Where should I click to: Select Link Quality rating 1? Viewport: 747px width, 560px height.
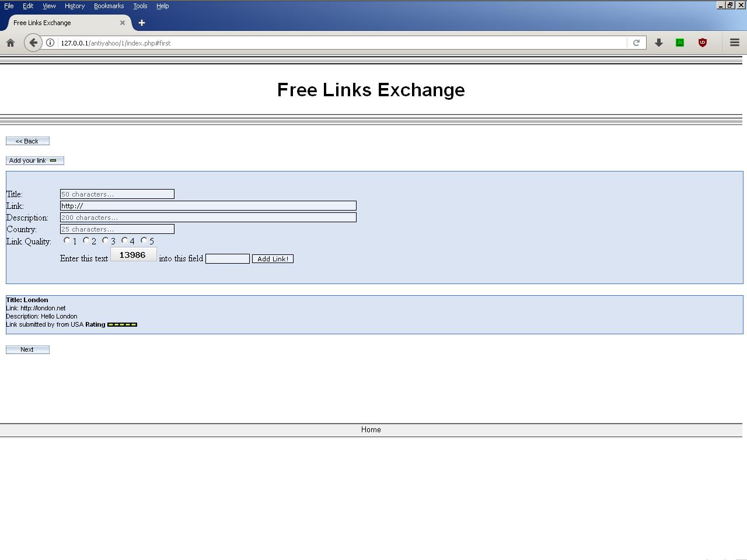click(67, 240)
